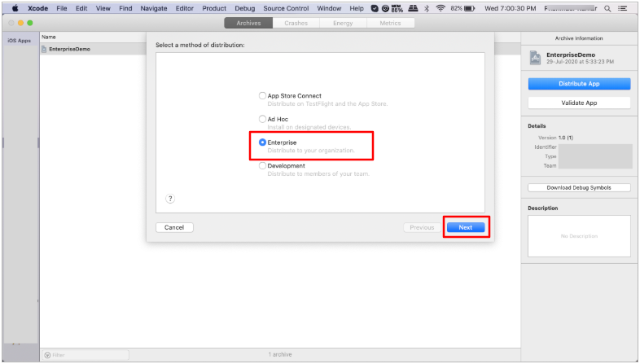Open the File menu

62,8
